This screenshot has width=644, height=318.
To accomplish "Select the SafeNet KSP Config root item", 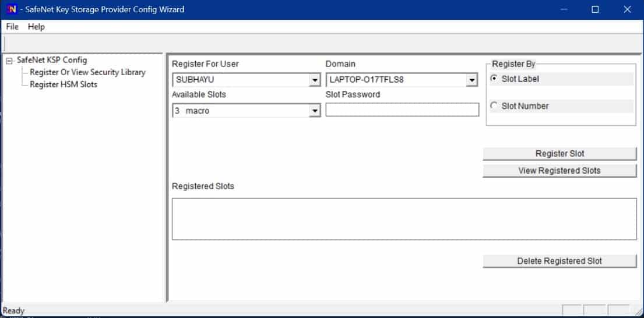I will pyautogui.click(x=52, y=60).
